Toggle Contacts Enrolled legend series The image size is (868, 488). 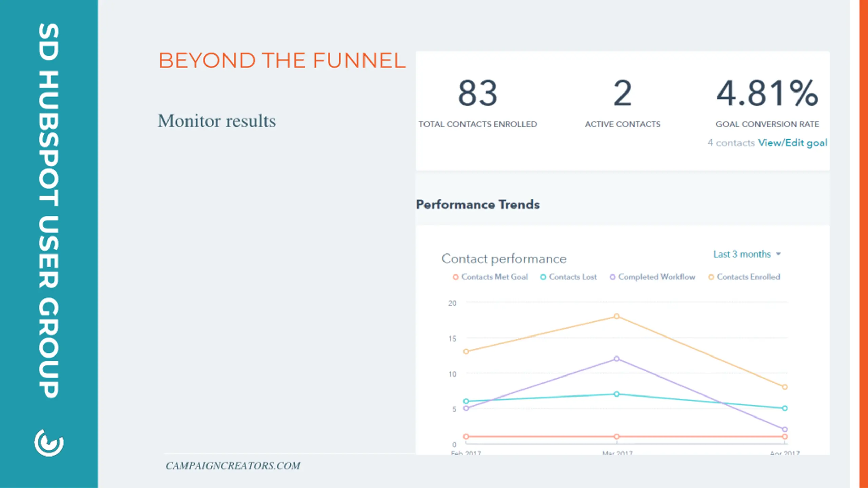pyautogui.click(x=744, y=277)
